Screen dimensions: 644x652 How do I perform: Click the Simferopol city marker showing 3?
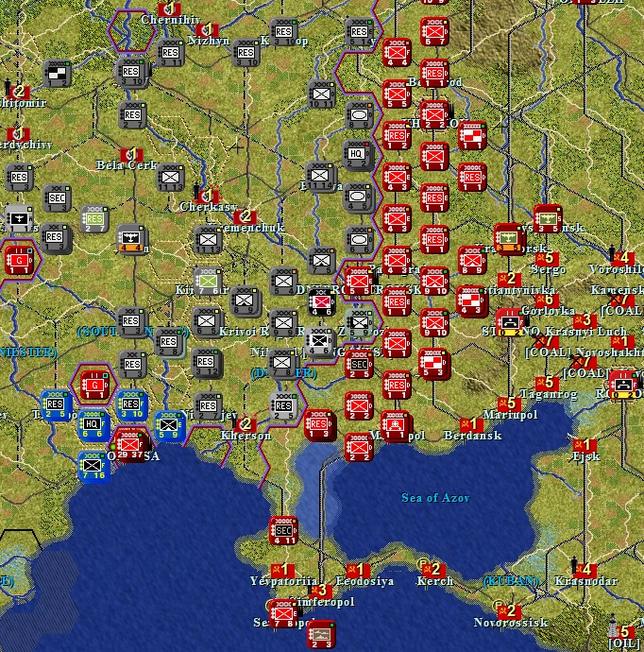320,591
